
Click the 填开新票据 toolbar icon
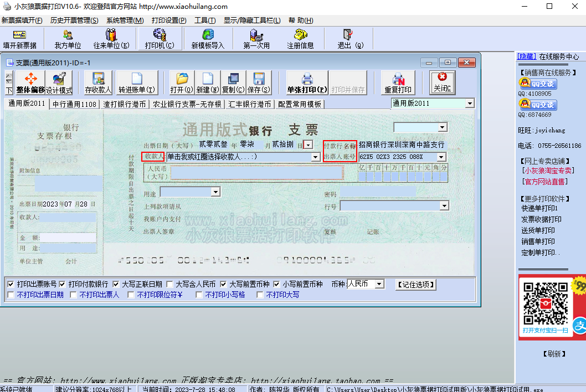(x=19, y=39)
